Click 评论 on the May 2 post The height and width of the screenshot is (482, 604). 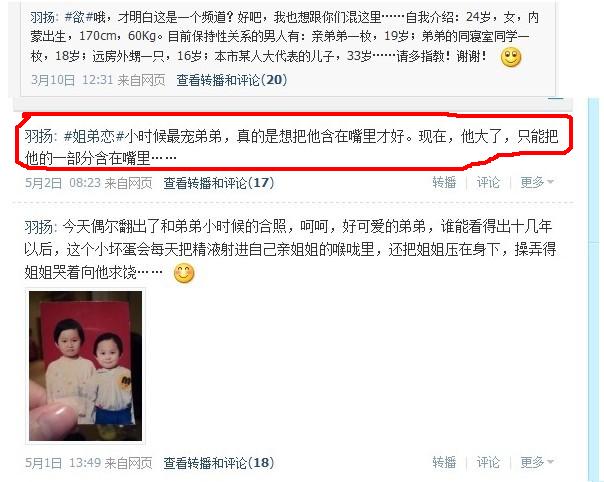(488, 182)
